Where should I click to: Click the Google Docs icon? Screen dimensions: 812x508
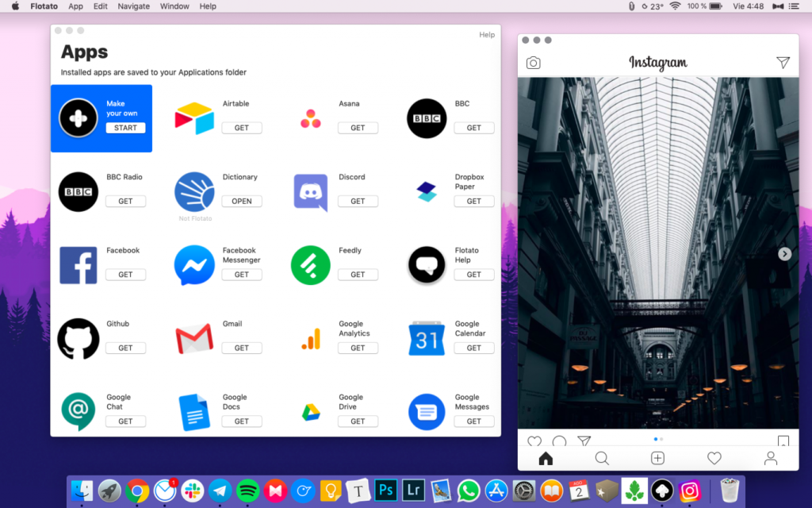(x=194, y=413)
